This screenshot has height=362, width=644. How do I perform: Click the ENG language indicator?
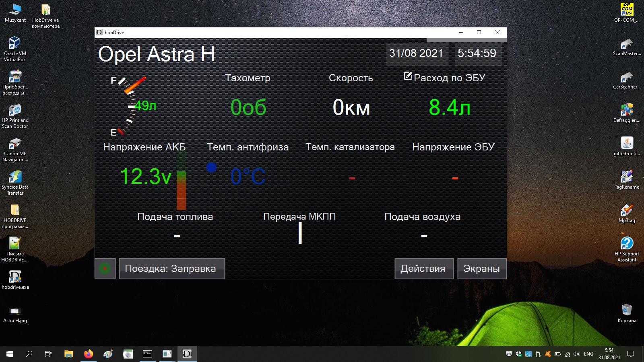tap(588, 354)
